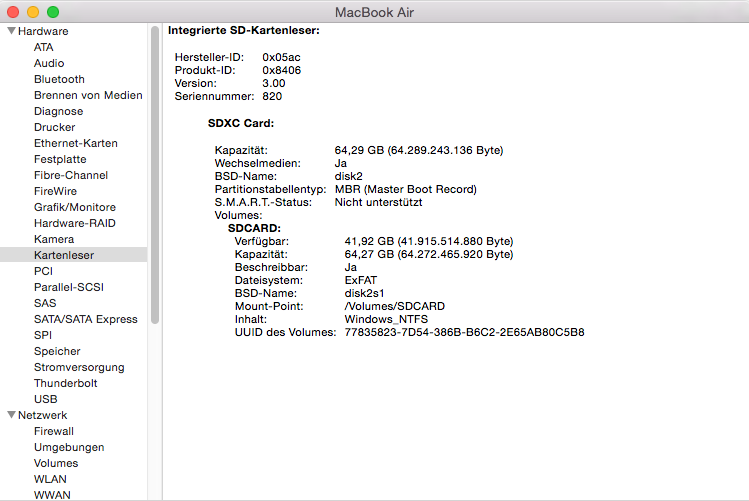
Task: Click the SDXC Card heading
Action: [x=241, y=123]
